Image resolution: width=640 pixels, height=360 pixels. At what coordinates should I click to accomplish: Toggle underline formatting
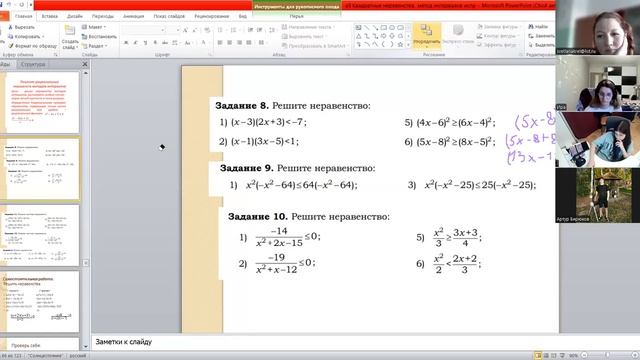pos(145,42)
